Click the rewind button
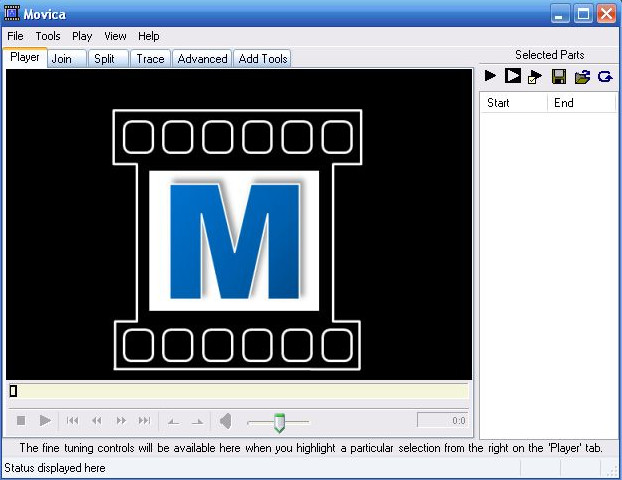The width and height of the screenshot is (622, 480). click(x=97, y=421)
